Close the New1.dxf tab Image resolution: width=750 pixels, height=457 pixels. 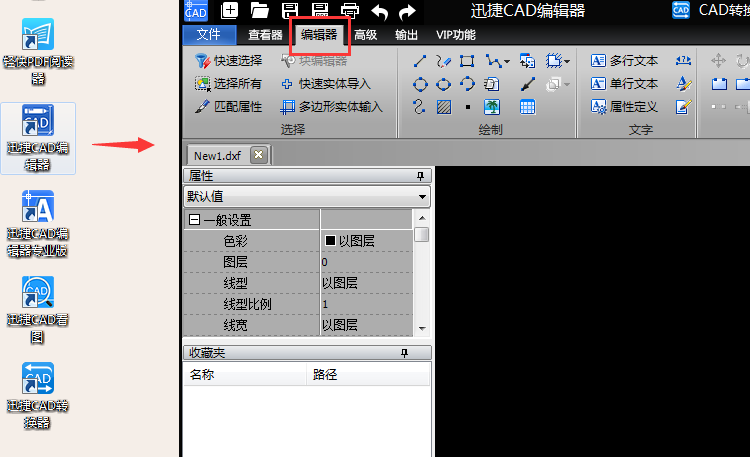pyautogui.click(x=259, y=155)
